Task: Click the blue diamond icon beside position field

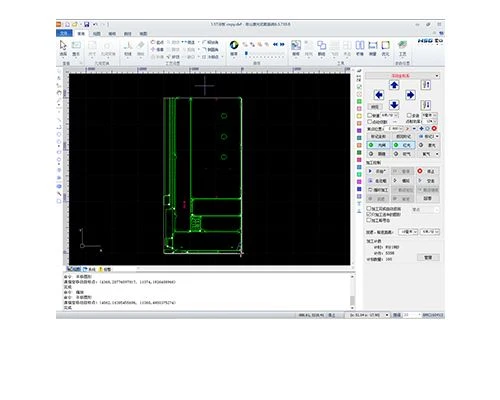Action: [421, 128]
